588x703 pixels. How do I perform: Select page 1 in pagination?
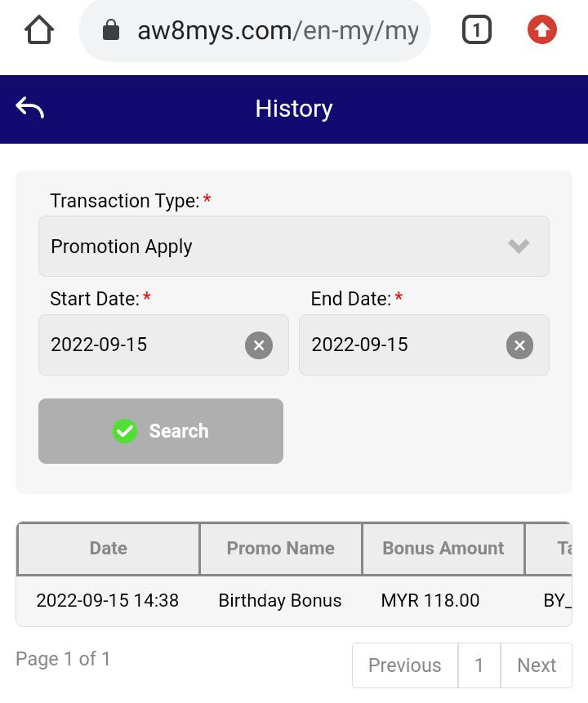pyautogui.click(x=479, y=665)
